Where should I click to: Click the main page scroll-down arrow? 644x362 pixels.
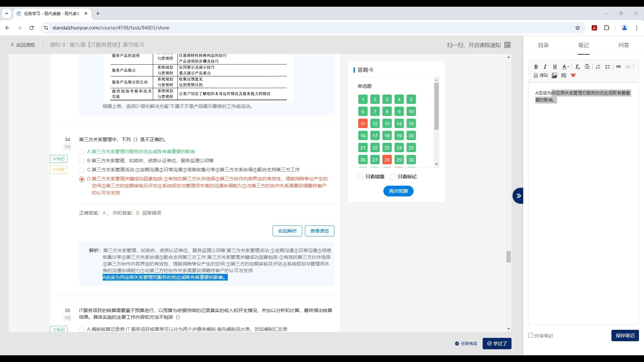pos(508,329)
